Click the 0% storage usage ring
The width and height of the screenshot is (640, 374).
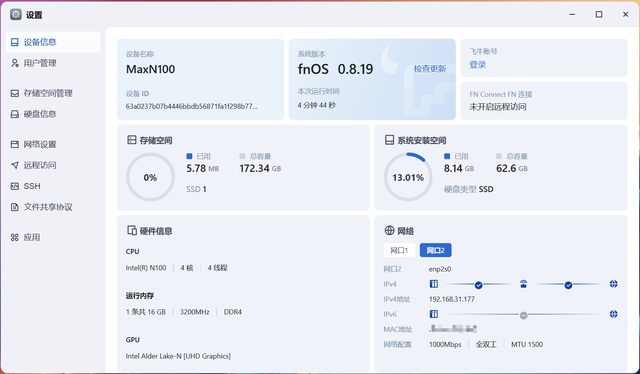(x=150, y=177)
